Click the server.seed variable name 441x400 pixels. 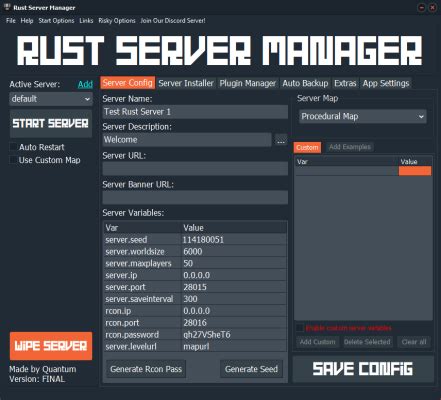(x=126, y=240)
